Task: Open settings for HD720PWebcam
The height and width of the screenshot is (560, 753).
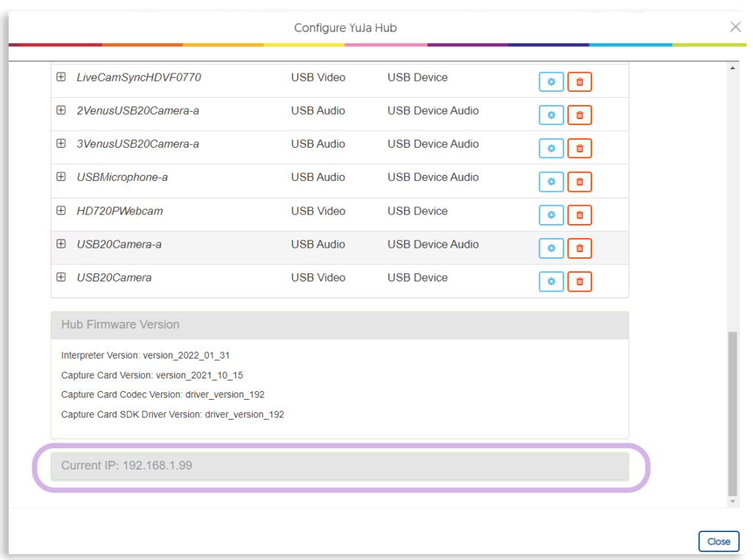Action: (x=551, y=215)
